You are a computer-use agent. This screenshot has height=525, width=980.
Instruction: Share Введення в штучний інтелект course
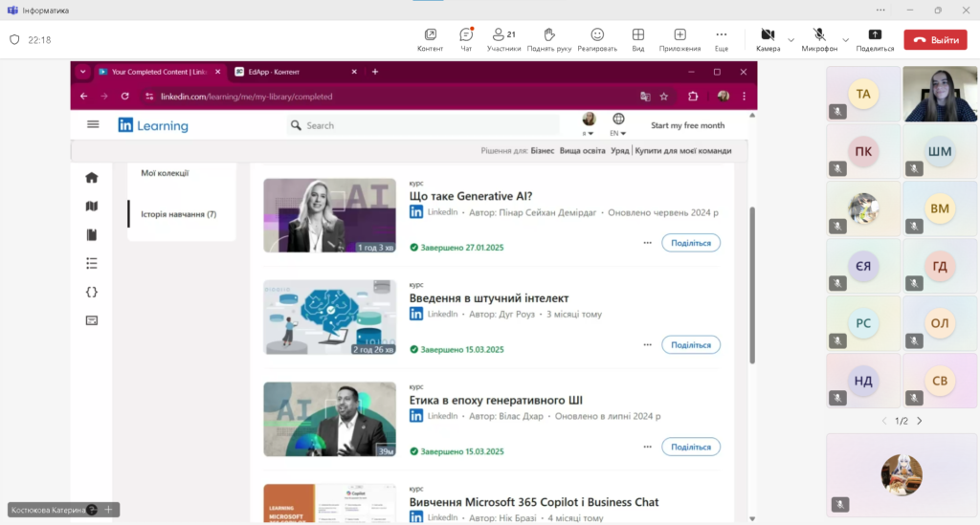[691, 344]
